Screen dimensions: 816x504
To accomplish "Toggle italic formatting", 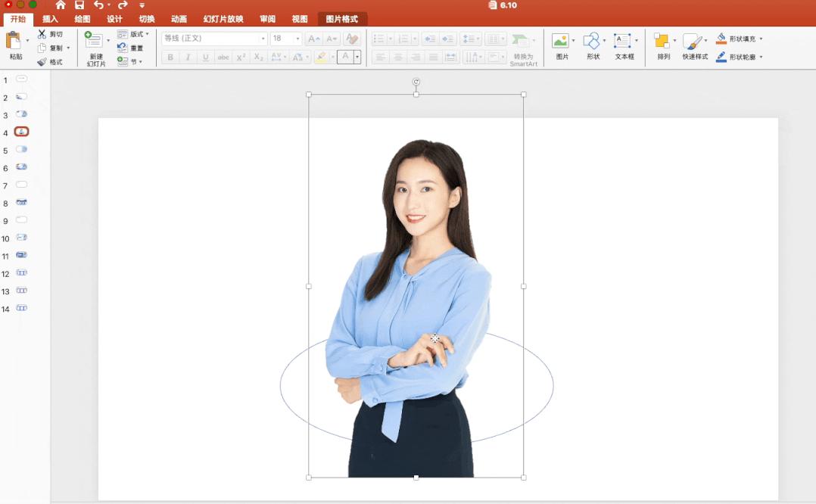I will [186, 57].
